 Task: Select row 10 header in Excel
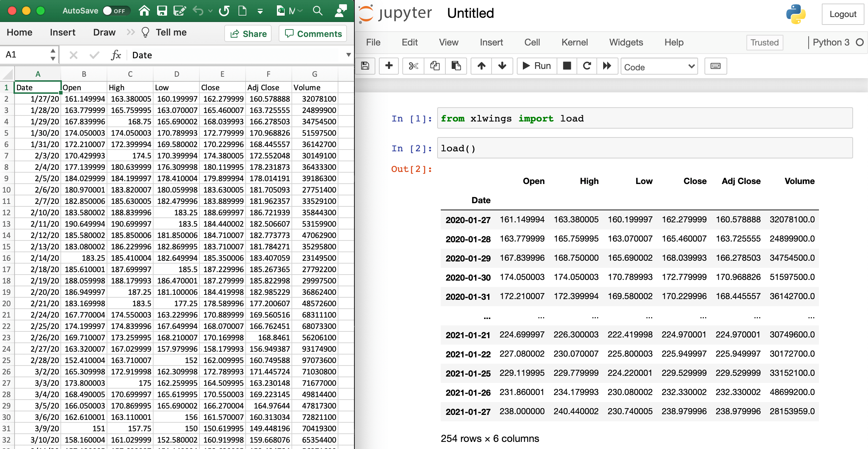pyautogui.click(x=6, y=190)
